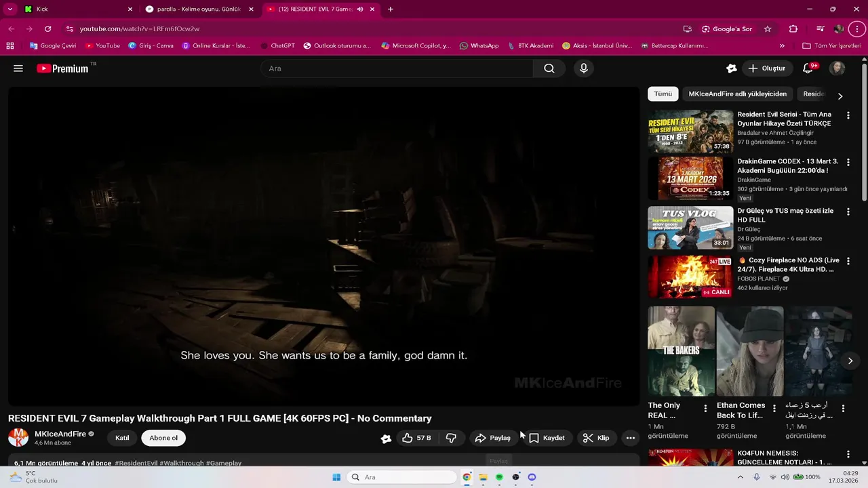
Task: Go back with the browser back arrow
Action: (x=12, y=29)
